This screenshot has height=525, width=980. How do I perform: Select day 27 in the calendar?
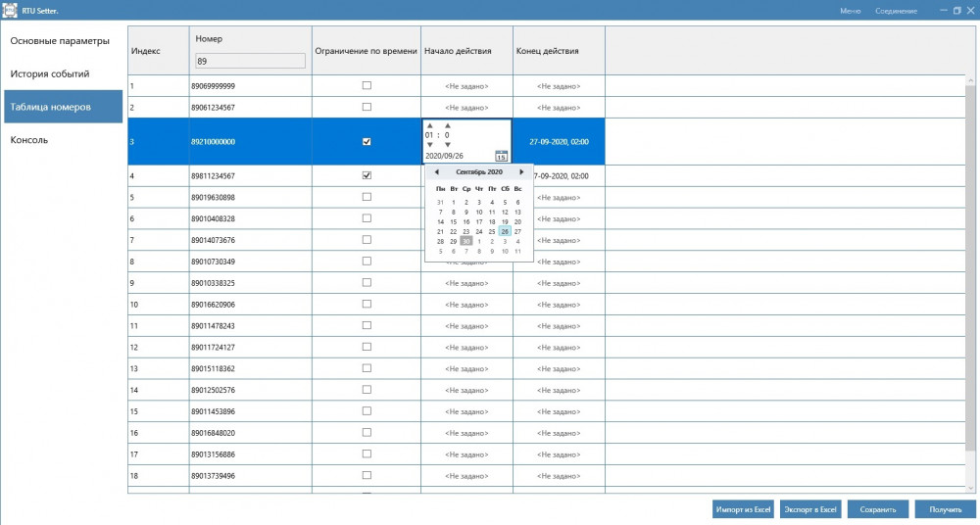pyautogui.click(x=517, y=231)
